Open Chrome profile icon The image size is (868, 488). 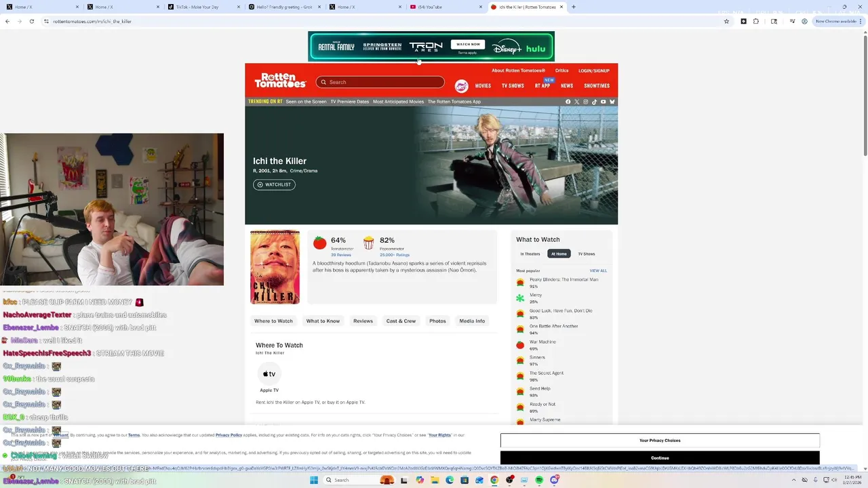[804, 21]
